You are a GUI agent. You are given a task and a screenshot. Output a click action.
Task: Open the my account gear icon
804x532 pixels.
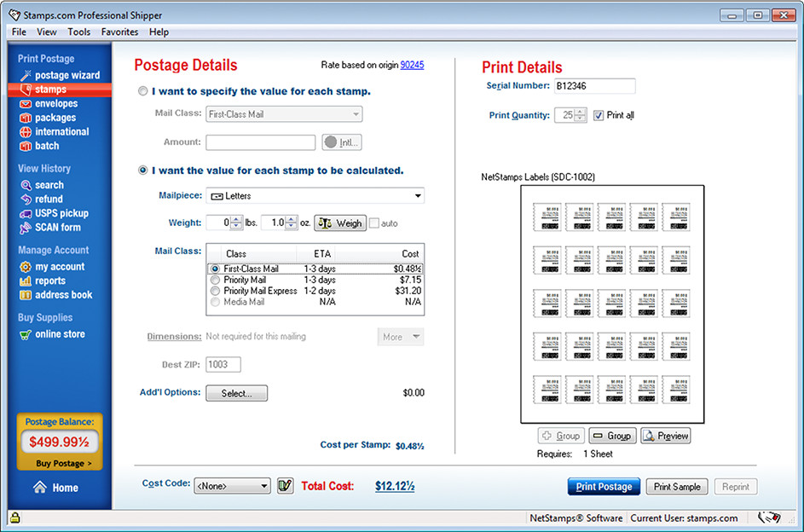click(x=26, y=267)
